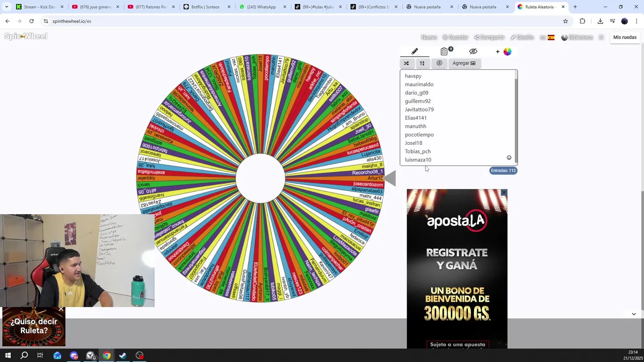Open Mis ruedas button
The width and height of the screenshot is (644, 362).
tap(625, 37)
